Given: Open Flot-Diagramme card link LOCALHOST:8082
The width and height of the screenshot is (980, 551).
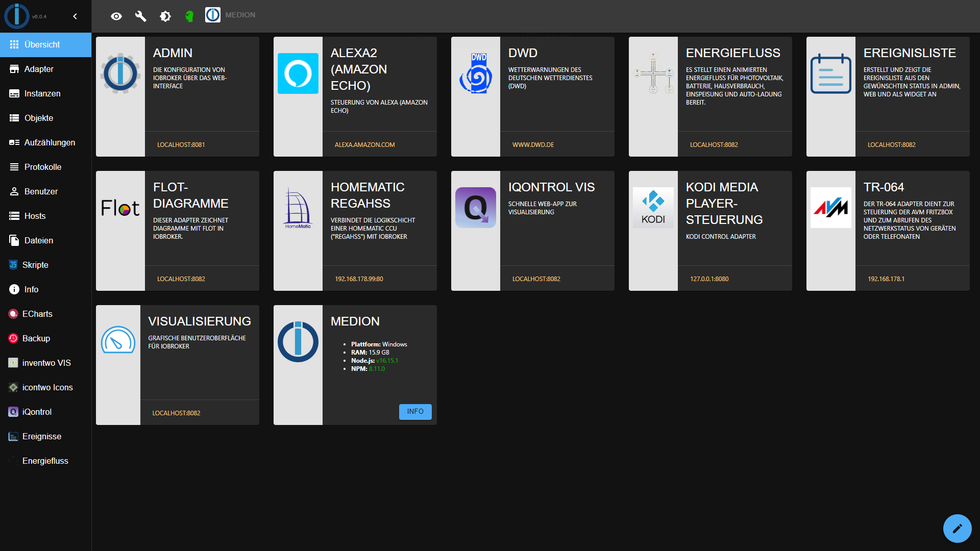Looking at the screenshot, I should click(181, 279).
